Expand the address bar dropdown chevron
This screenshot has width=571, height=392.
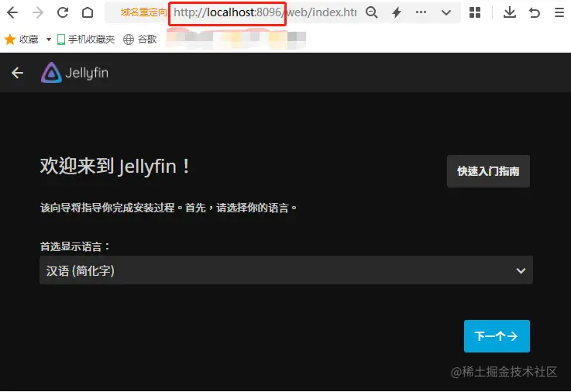tap(446, 12)
